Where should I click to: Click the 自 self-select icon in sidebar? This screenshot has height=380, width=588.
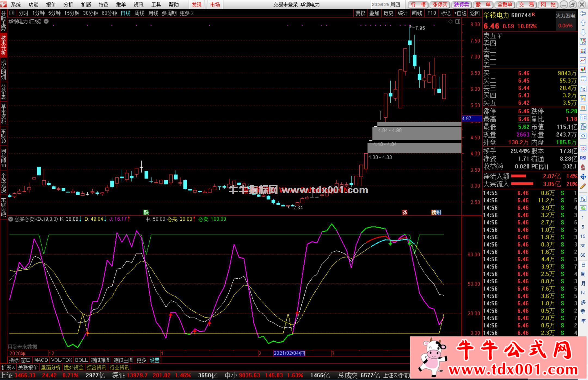pyautogui.click(x=583, y=108)
